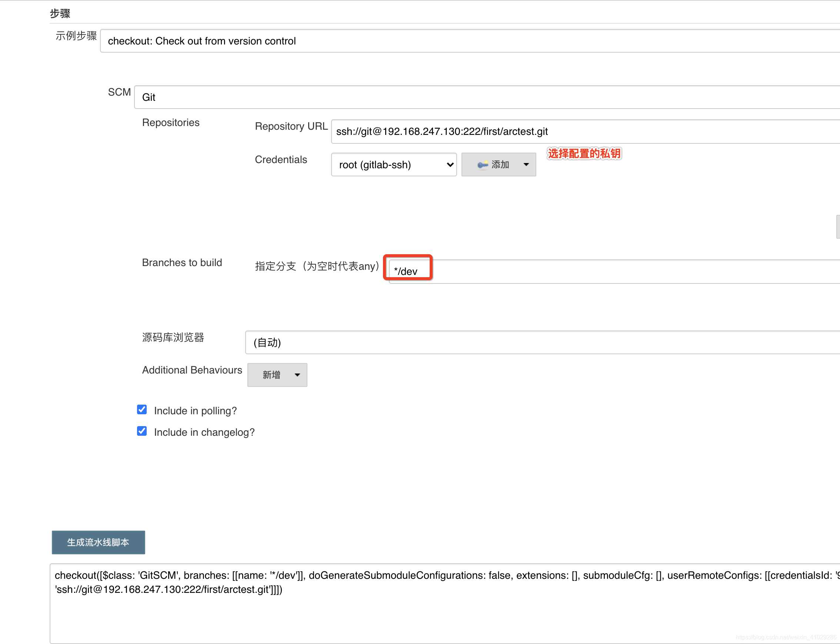Click the 源码库浏览器 label

(173, 338)
